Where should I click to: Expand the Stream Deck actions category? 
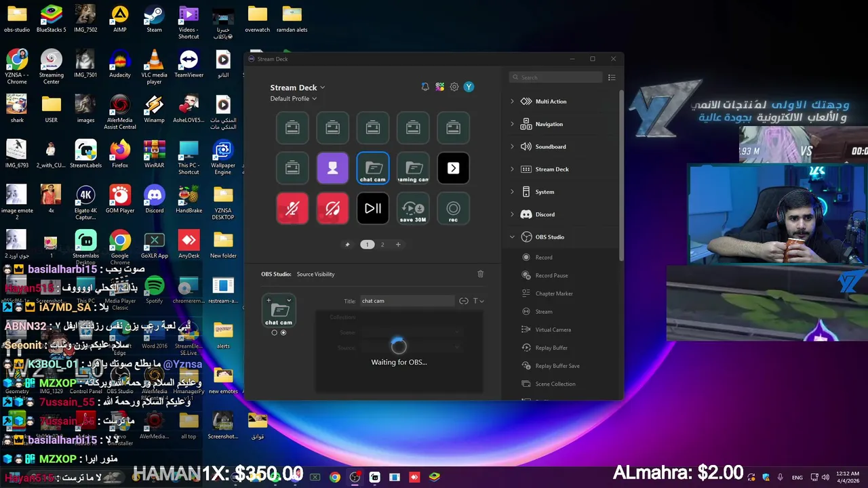(x=512, y=169)
